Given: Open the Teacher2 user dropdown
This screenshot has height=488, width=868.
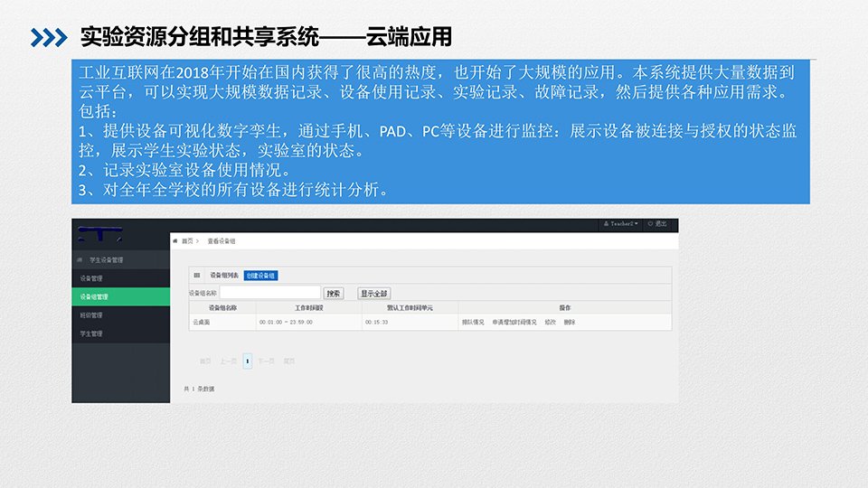Looking at the screenshot, I should (621, 223).
